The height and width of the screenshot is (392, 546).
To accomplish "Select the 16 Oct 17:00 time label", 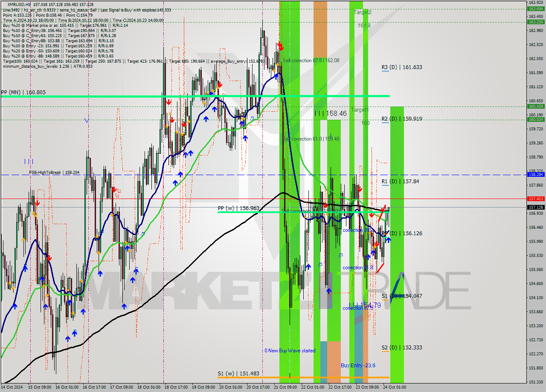I will click(93, 387).
